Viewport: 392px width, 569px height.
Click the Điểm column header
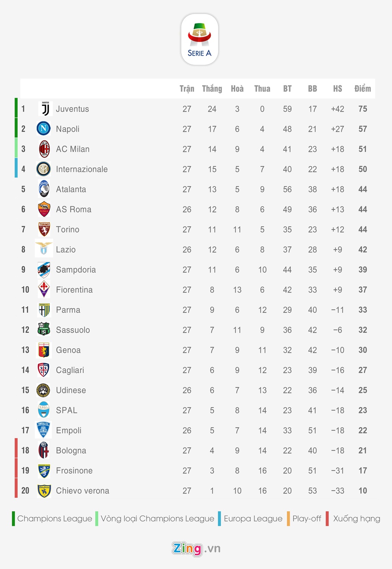pos(363,89)
